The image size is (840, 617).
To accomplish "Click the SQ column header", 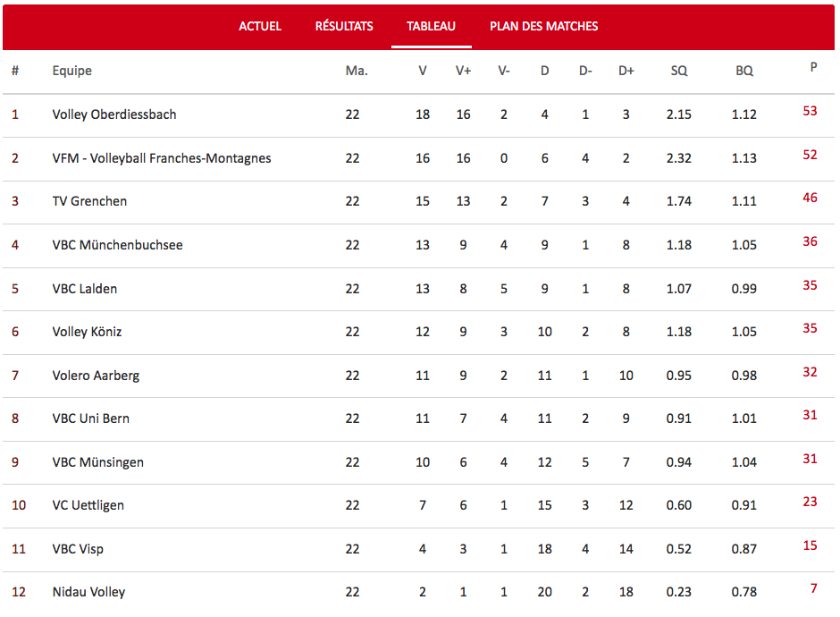I will (x=679, y=71).
